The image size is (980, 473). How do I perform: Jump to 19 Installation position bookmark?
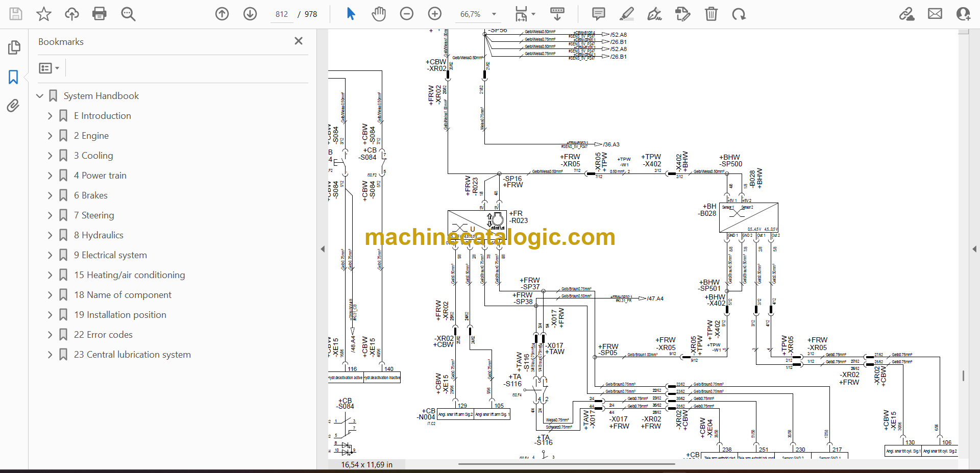click(x=120, y=315)
